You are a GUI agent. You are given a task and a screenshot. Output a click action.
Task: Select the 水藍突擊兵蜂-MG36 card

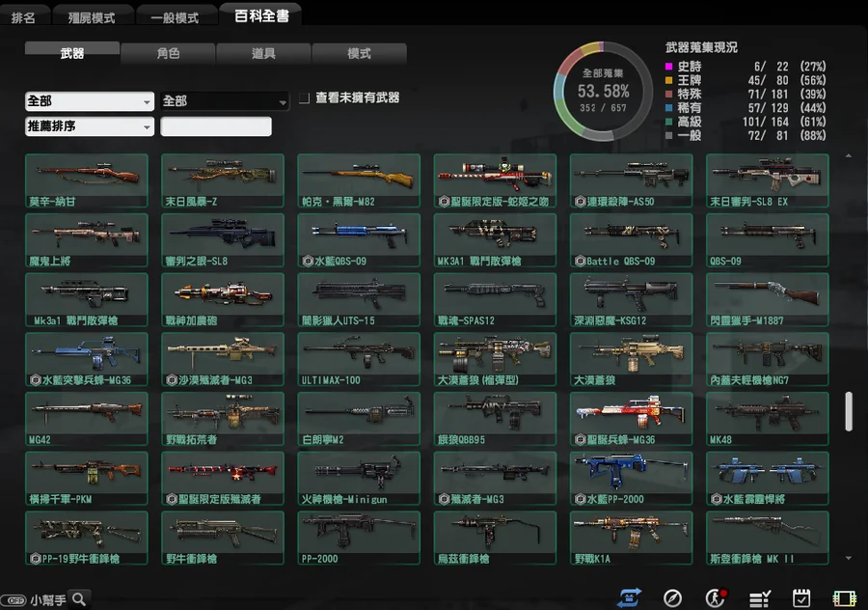point(87,360)
